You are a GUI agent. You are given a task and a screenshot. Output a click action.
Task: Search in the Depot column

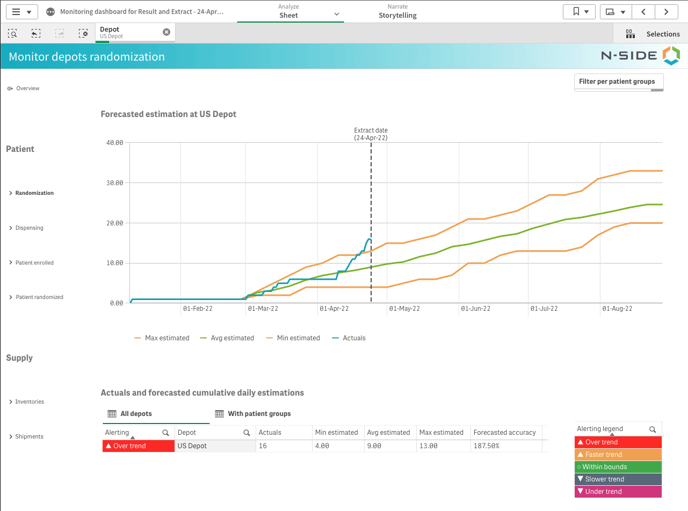click(247, 433)
